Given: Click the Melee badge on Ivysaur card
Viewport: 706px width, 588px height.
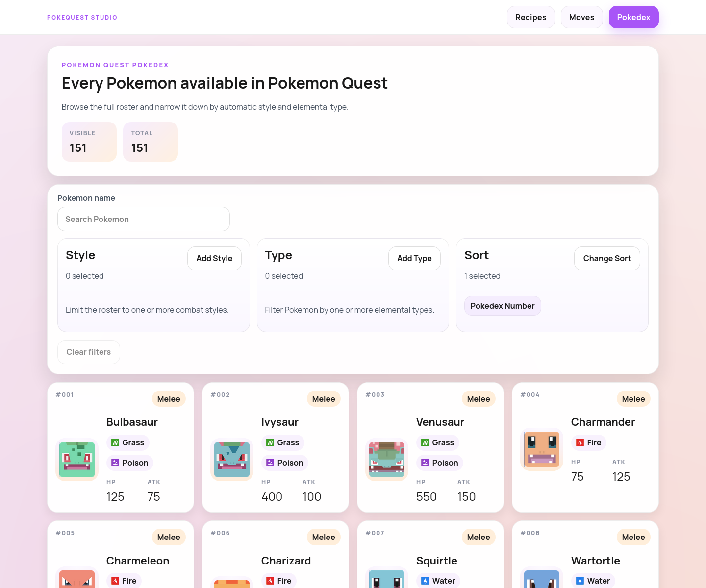Looking at the screenshot, I should coord(324,399).
